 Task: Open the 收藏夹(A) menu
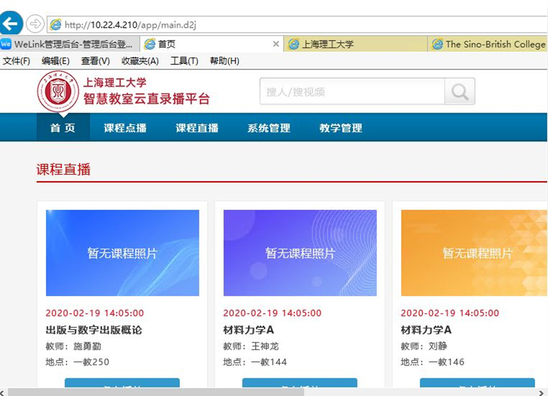[140, 61]
